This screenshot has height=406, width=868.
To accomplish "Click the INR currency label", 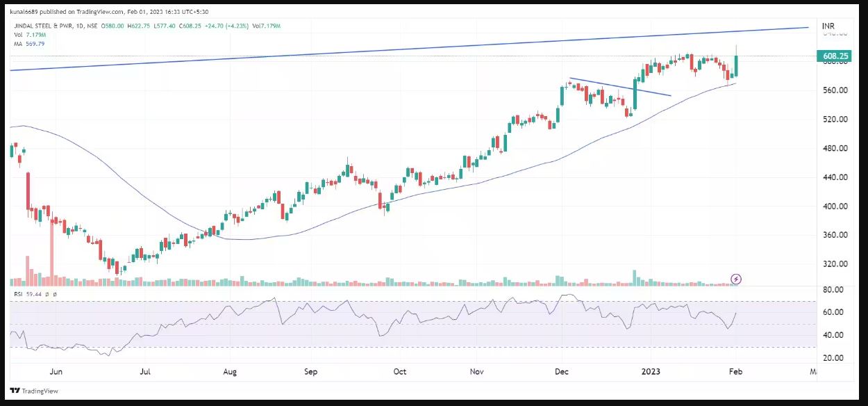I will 828,26.
